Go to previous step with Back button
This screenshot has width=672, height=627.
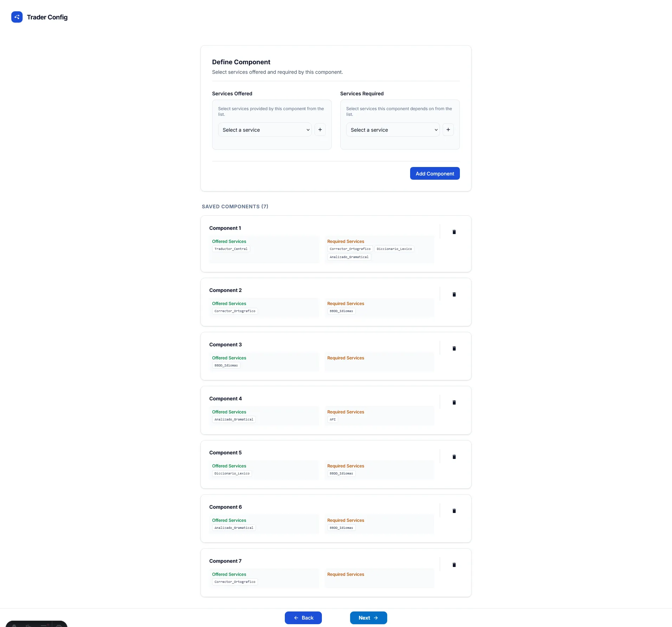303,618
